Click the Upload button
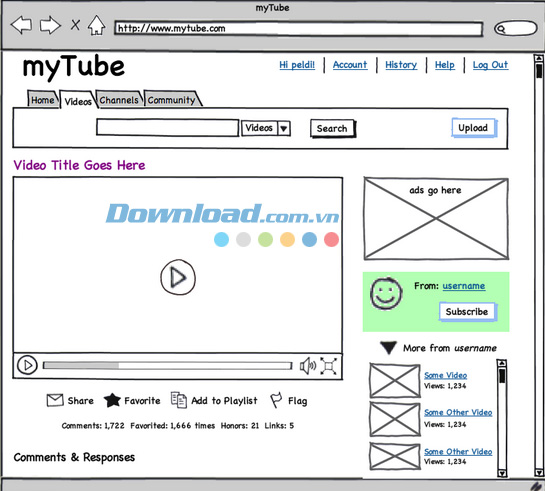 (473, 128)
